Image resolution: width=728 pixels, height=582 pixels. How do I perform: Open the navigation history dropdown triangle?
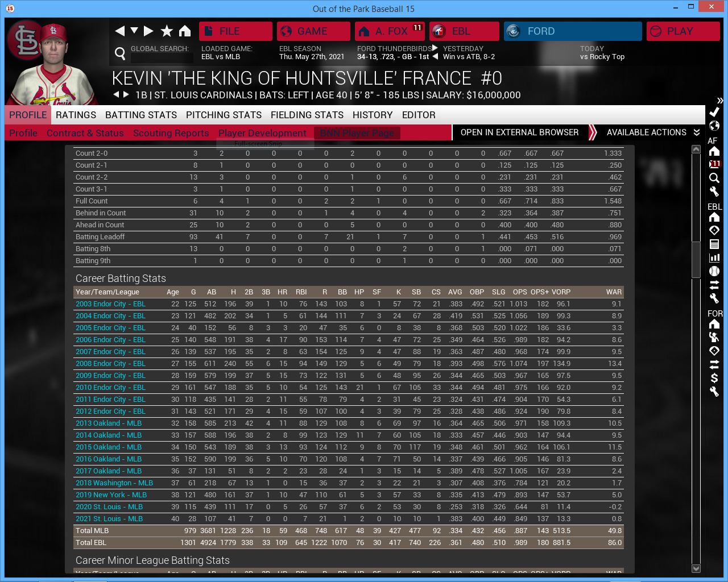pos(134,31)
